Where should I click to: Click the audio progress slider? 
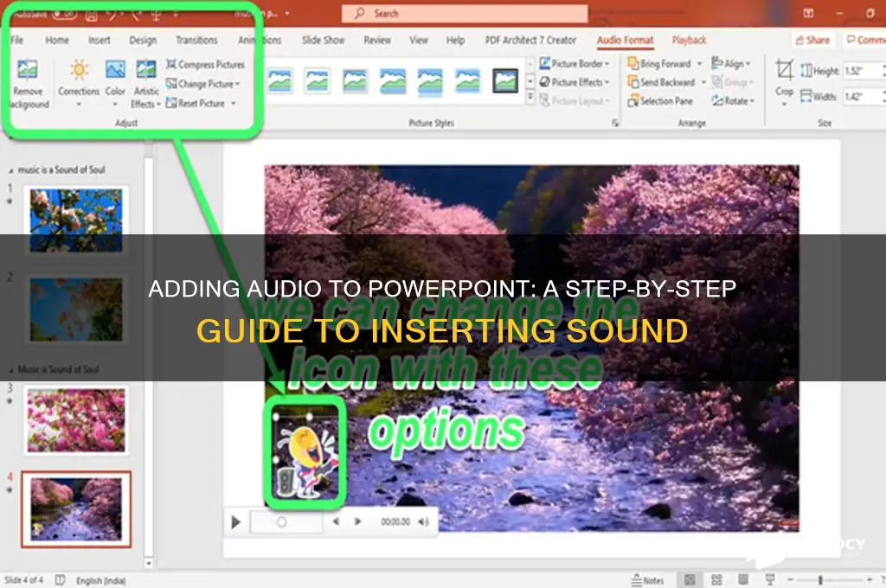tap(286, 522)
